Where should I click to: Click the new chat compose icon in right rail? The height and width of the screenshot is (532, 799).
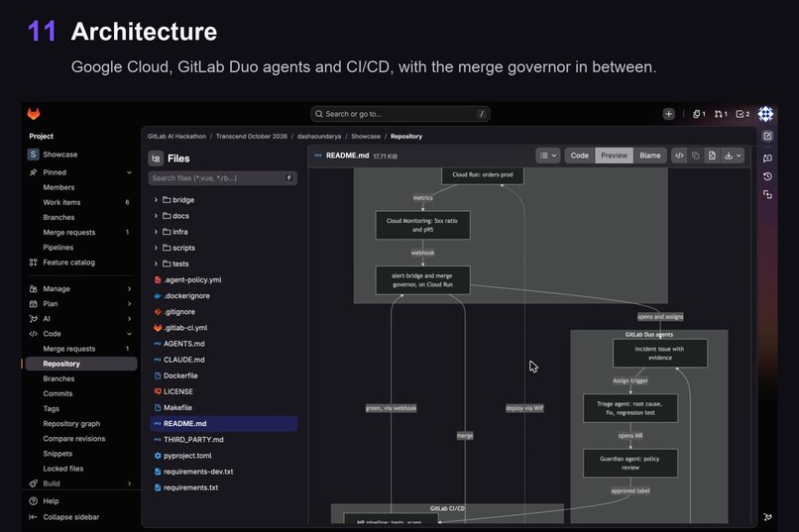pyautogui.click(x=767, y=136)
